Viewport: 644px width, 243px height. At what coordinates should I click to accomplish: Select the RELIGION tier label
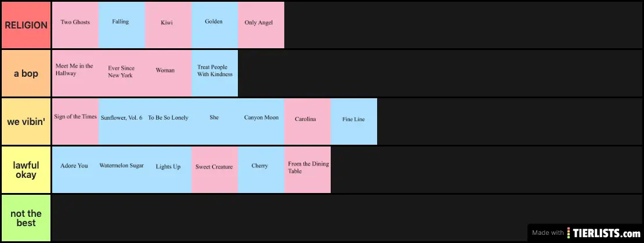tap(26, 25)
